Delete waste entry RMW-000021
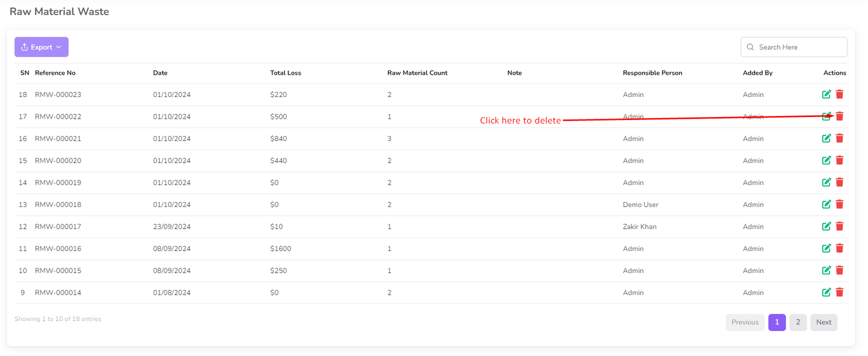 point(839,138)
